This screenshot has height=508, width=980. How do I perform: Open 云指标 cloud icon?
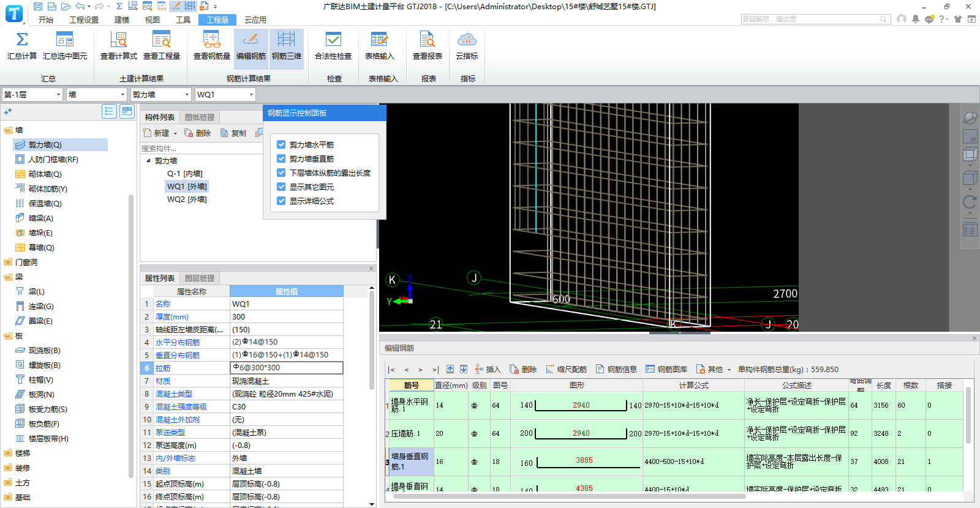[467, 40]
